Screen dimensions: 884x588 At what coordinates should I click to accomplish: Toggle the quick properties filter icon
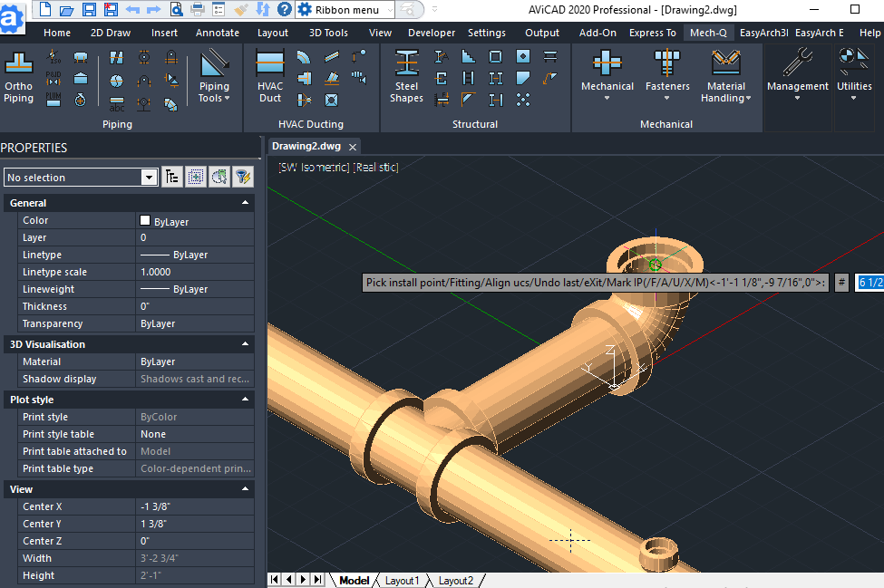coord(242,177)
